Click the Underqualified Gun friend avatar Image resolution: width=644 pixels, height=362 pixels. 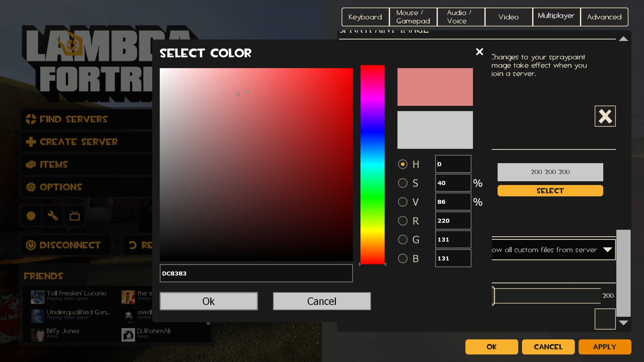pos(37,316)
